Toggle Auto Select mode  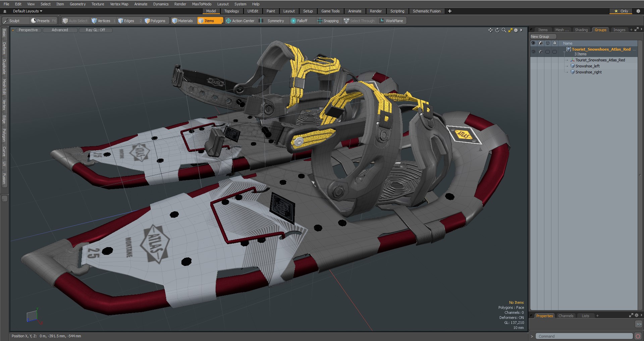click(75, 21)
